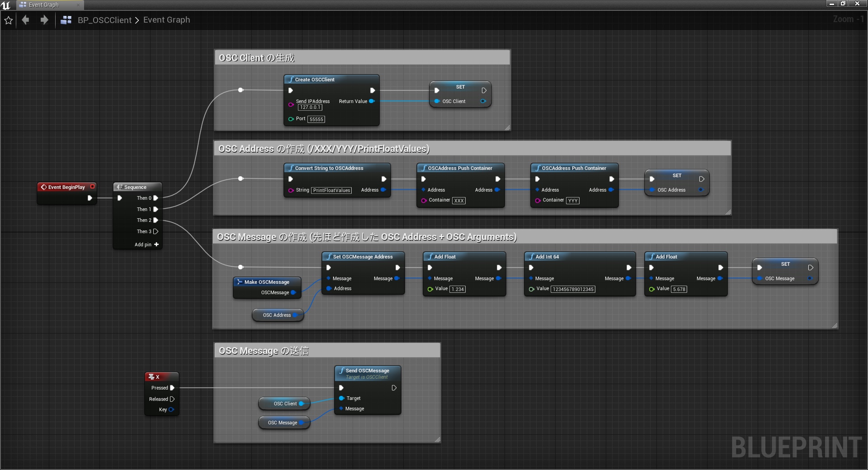Screen dimensions: 868x470
Task: Select the Event BeginPlay node title
Action: (x=66, y=187)
